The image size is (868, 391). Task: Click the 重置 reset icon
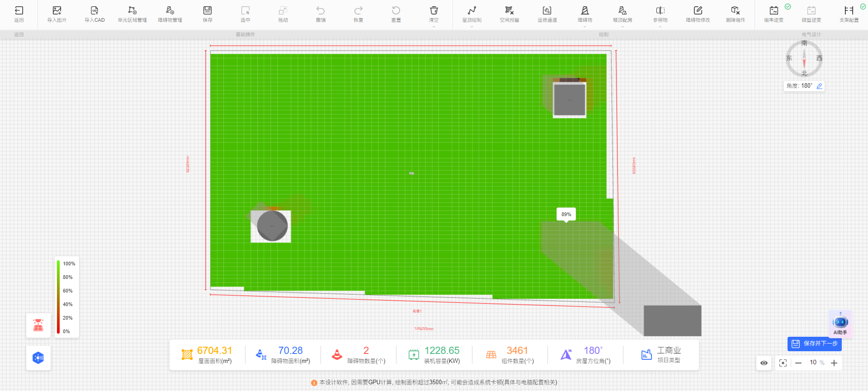coord(396,10)
